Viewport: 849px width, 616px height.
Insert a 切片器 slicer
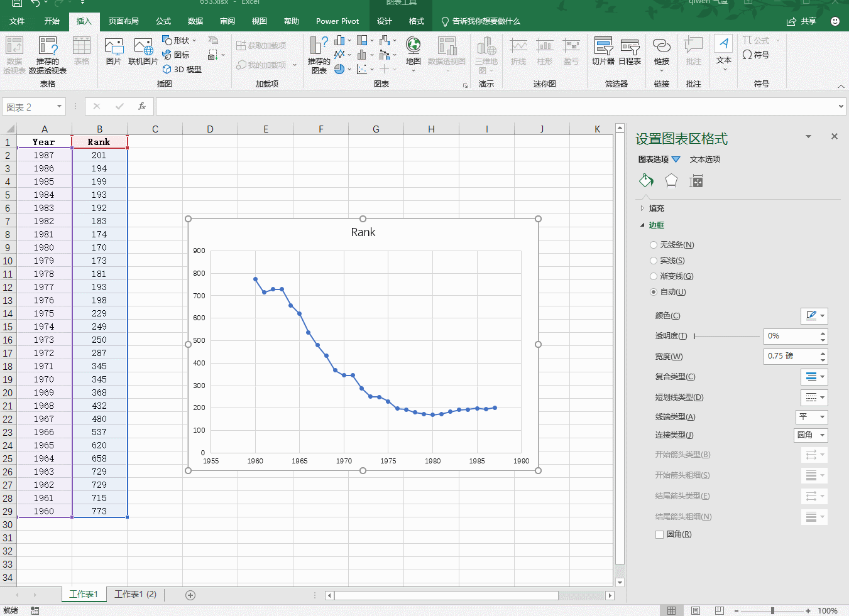coord(603,54)
